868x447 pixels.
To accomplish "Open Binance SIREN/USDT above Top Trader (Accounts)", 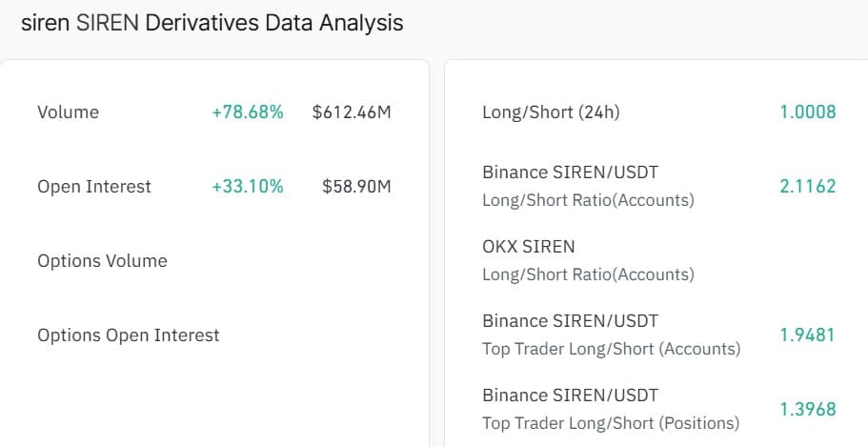I will [570, 321].
